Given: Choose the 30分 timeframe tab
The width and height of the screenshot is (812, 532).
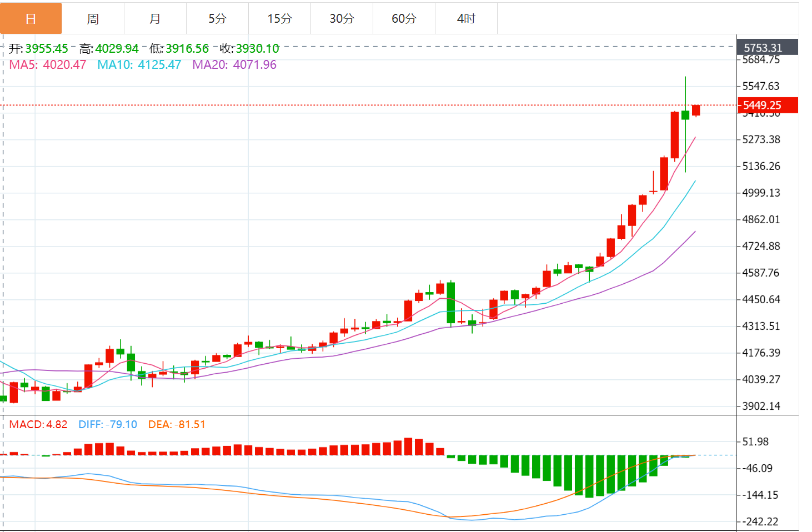Looking at the screenshot, I should point(342,18).
